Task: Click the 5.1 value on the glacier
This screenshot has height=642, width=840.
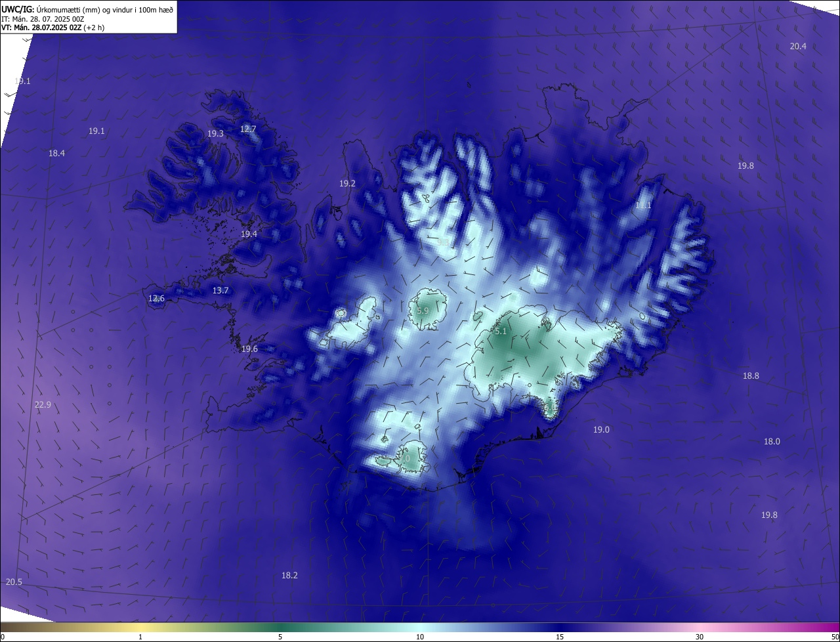Action: [501, 332]
